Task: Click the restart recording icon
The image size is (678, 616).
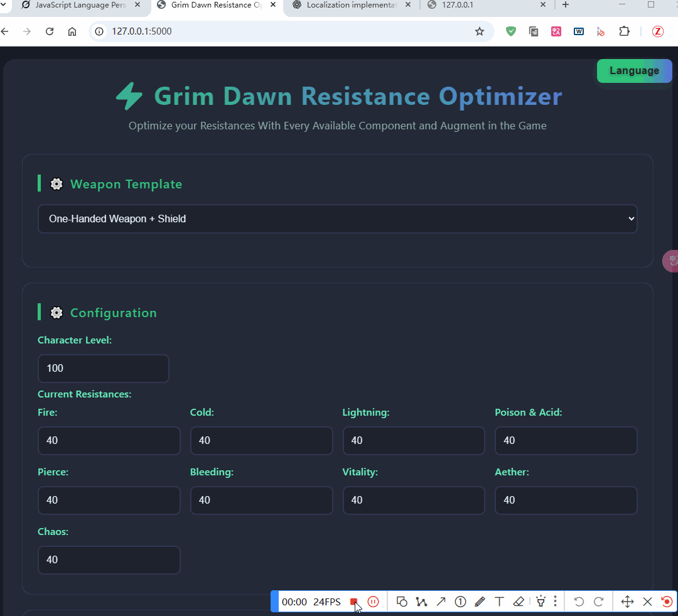Action: coord(667,602)
